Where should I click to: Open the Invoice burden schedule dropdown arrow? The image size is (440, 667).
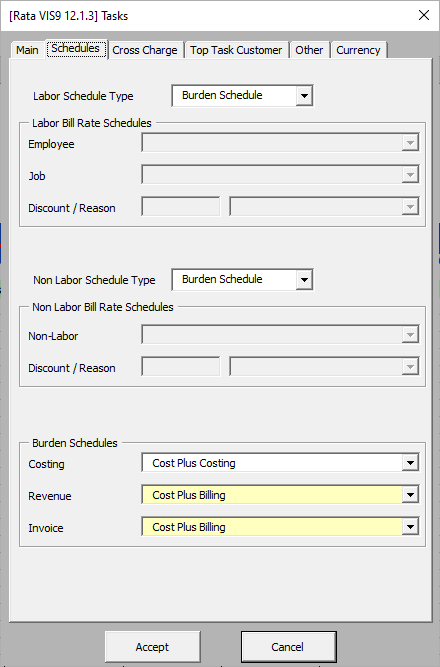(x=410, y=527)
